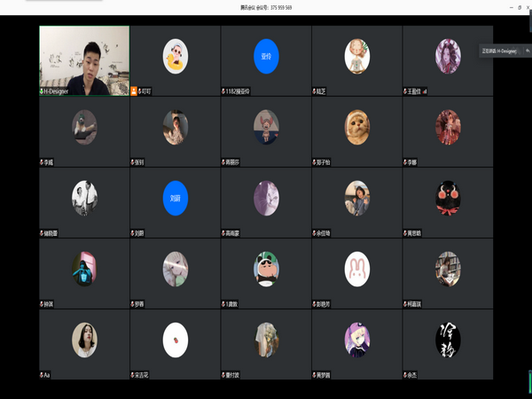Select the blue 刘丽 avatar circle
This screenshot has height=399, width=532.
point(176,198)
